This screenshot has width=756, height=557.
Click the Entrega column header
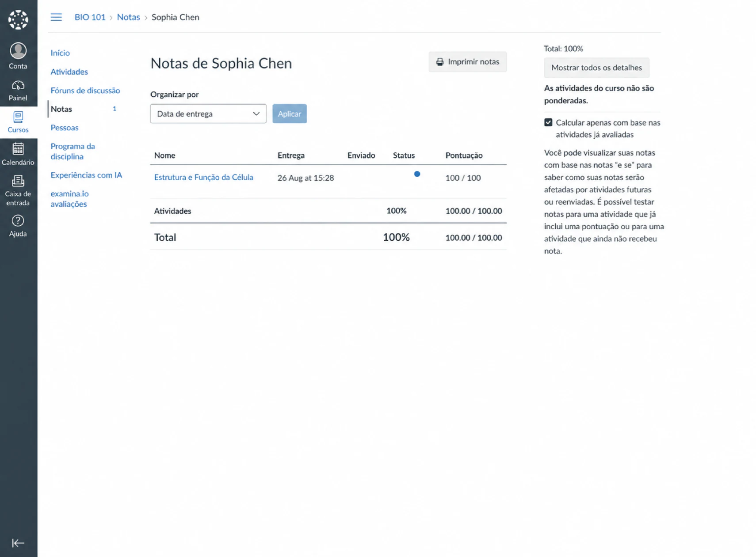point(291,155)
